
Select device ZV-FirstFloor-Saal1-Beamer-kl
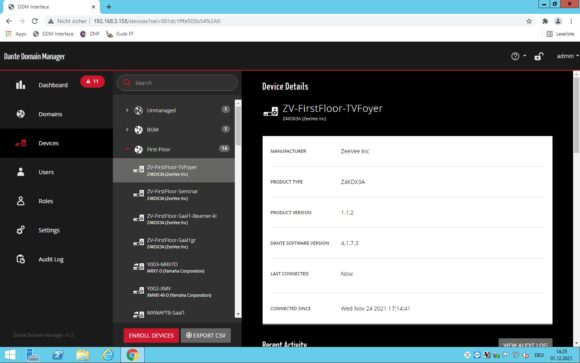[x=173, y=219]
